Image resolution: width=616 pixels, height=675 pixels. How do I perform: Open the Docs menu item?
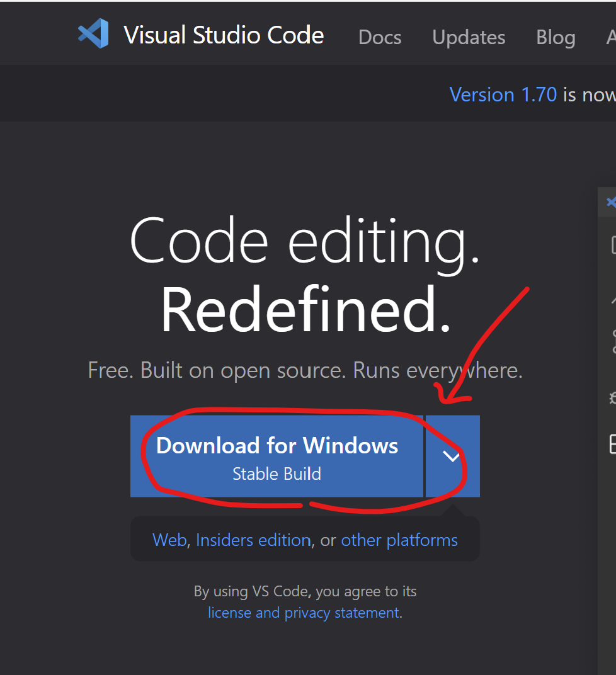coord(379,37)
